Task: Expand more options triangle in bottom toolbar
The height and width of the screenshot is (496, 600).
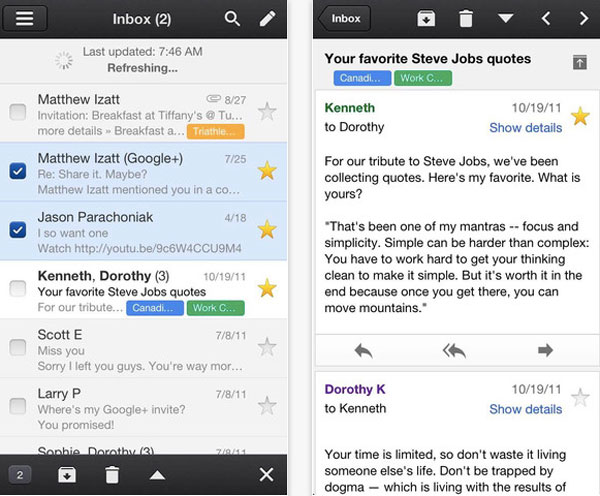Action: (157, 474)
